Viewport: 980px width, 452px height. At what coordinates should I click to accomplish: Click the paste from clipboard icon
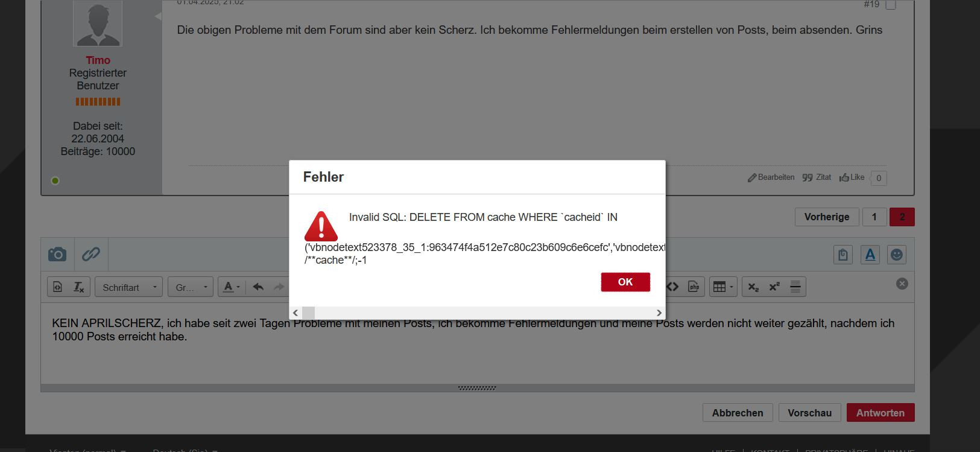pos(843,255)
